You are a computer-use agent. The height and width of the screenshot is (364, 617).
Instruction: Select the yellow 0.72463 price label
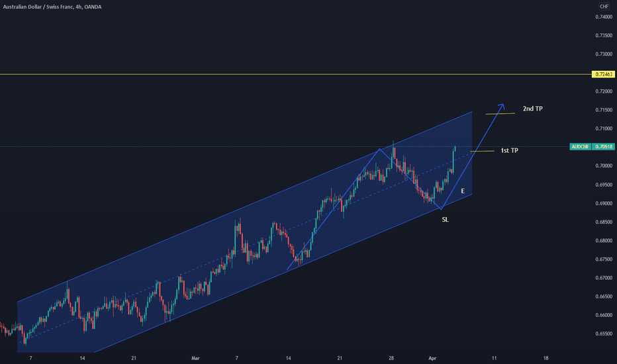[x=603, y=74]
